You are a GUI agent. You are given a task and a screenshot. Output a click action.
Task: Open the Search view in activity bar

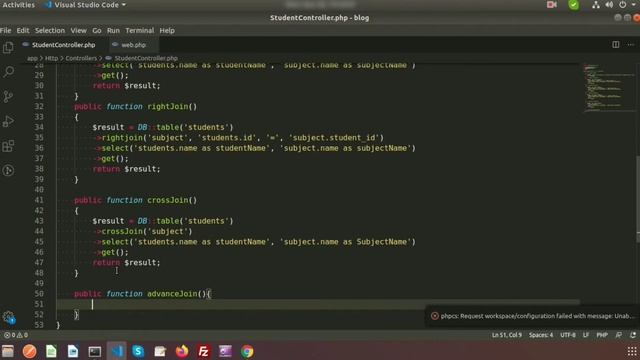tap(8, 72)
